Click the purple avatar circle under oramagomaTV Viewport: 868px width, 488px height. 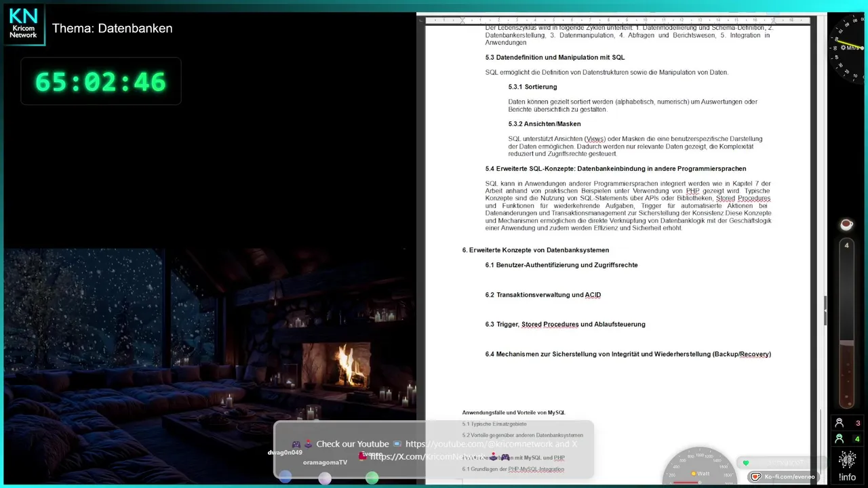point(325,478)
